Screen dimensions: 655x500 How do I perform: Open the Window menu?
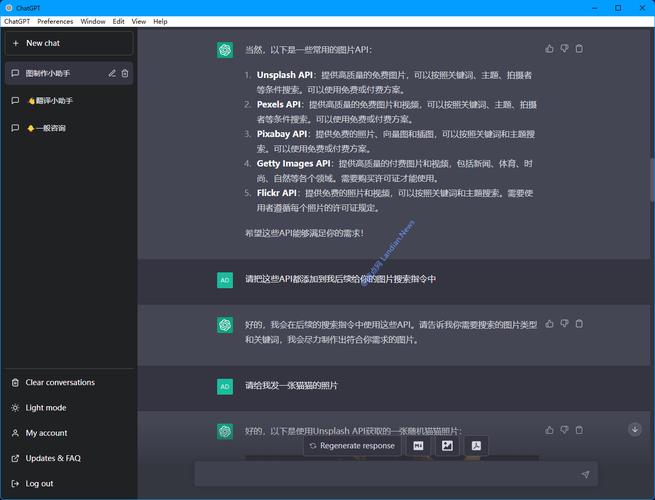pos(93,21)
